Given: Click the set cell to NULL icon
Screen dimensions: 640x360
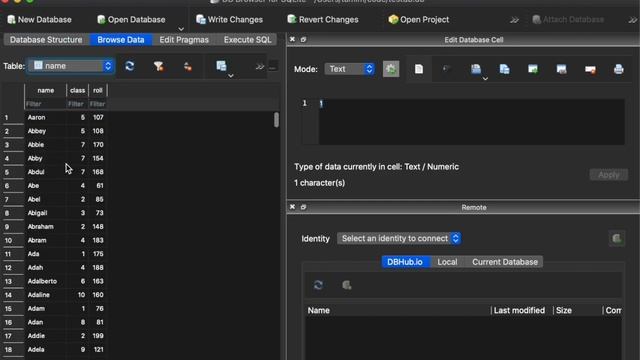Looking at the screenshot, I should (590, 69).
